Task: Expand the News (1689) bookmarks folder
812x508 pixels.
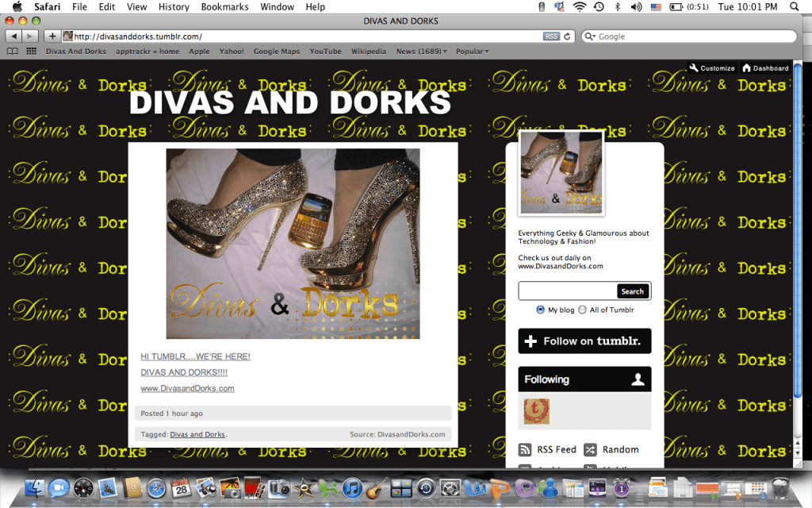Action: tap(421, 52)
